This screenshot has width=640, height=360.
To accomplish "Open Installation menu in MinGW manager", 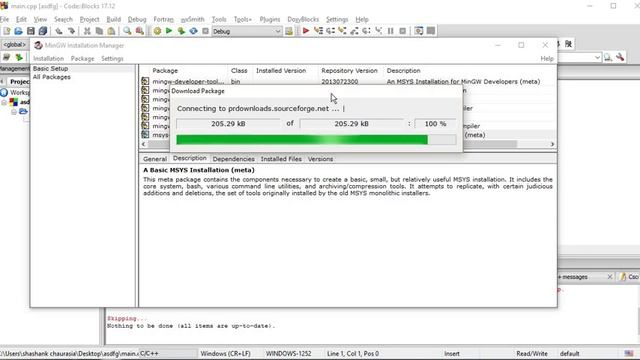I will coord(49,58).
